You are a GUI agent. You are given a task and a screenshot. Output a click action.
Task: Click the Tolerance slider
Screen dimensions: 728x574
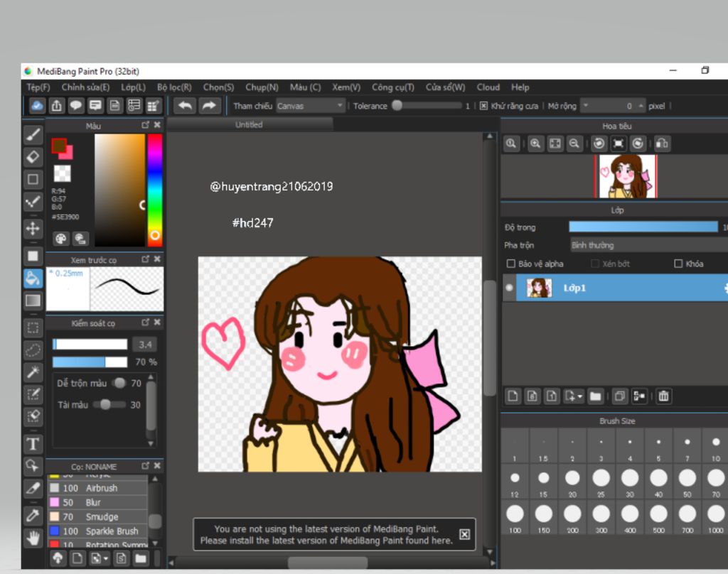[x=427, y=106]
